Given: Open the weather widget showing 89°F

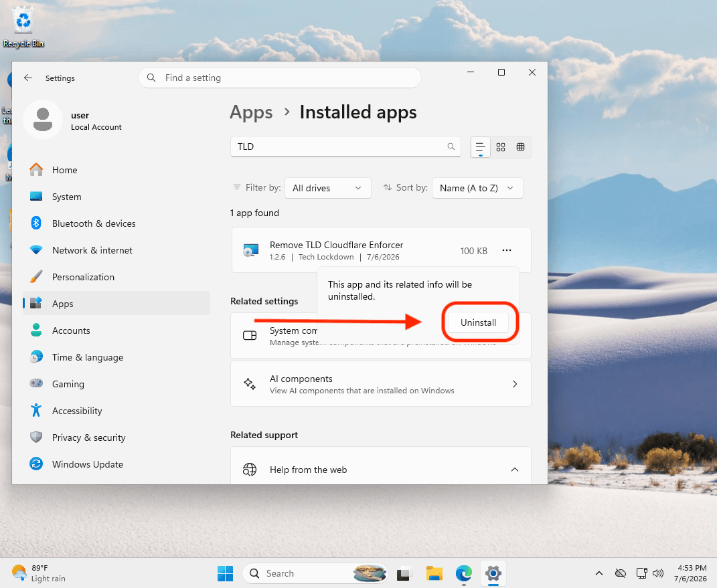Looking at the screenshot, I should pyautogui.click(x=39, y=573).
